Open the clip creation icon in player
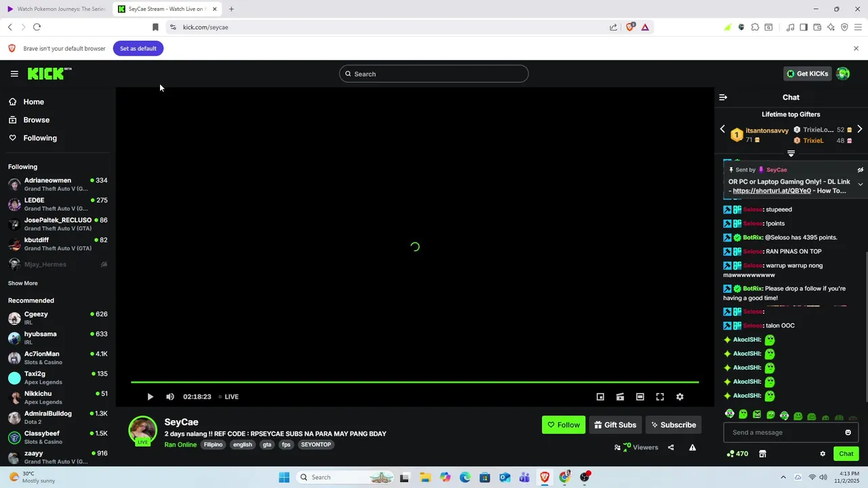The width and height of the screenshot is (868, 488). (x=620, y=396)
